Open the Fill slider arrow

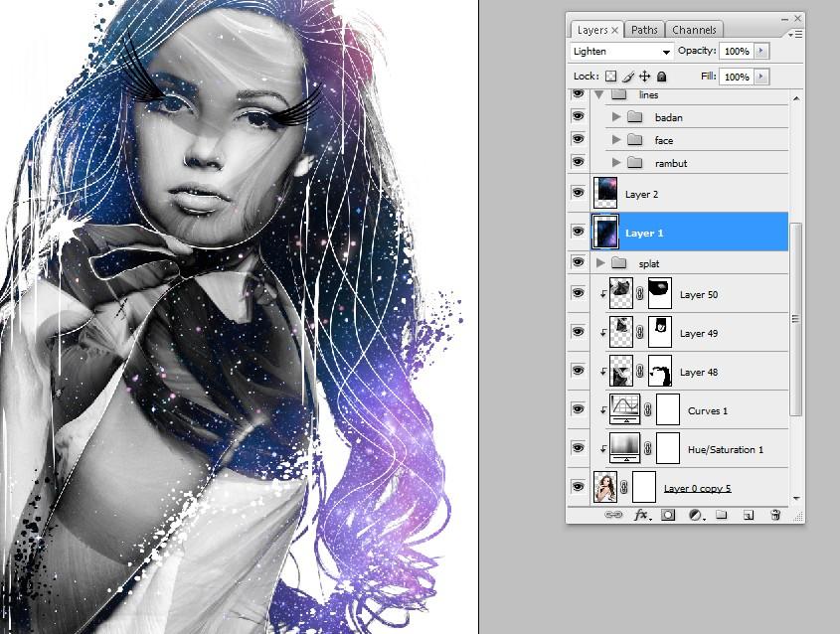coord(760,77)
